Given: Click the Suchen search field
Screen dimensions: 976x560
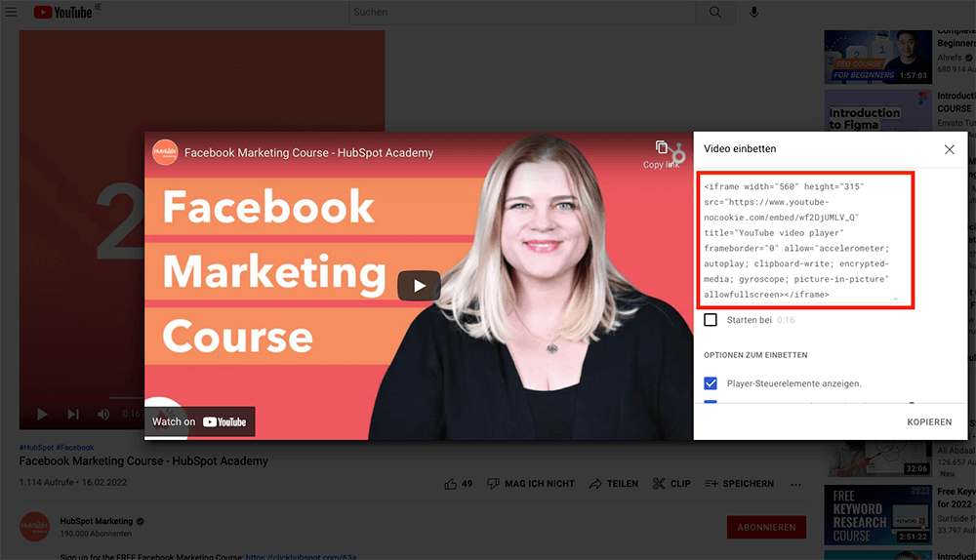Looking at the screenshot, I should [x=521, y=12].
